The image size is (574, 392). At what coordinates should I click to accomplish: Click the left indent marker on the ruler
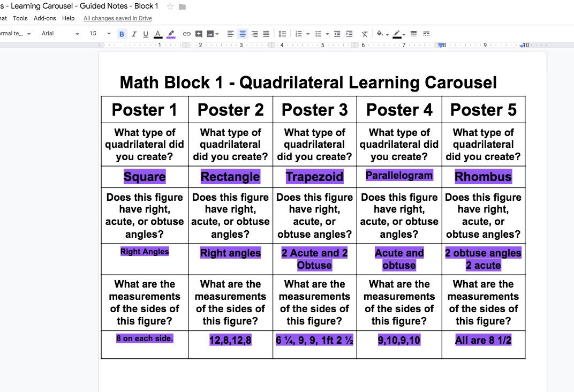[x=440, y=46]
